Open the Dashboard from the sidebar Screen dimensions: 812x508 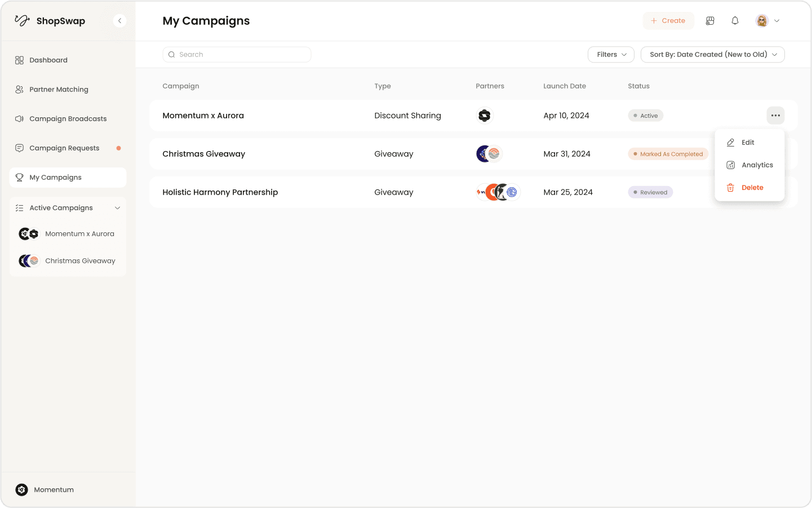[x=48, y=60]
